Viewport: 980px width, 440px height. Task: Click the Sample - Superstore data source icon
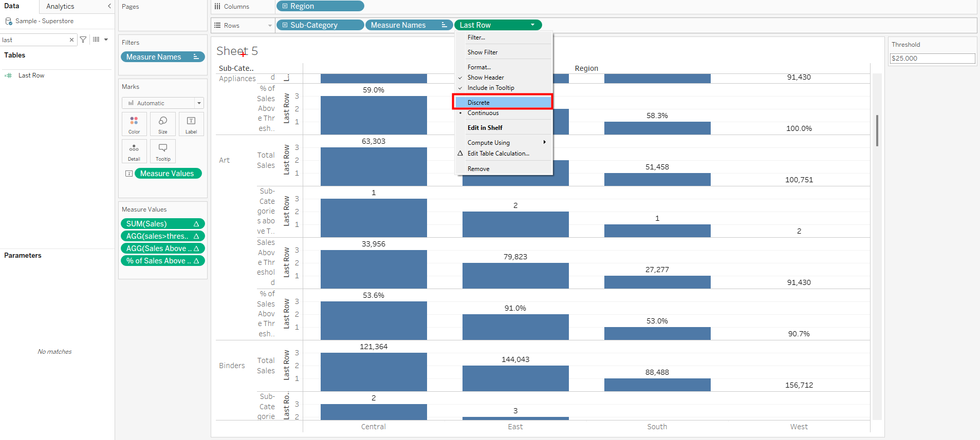[9, 21]
